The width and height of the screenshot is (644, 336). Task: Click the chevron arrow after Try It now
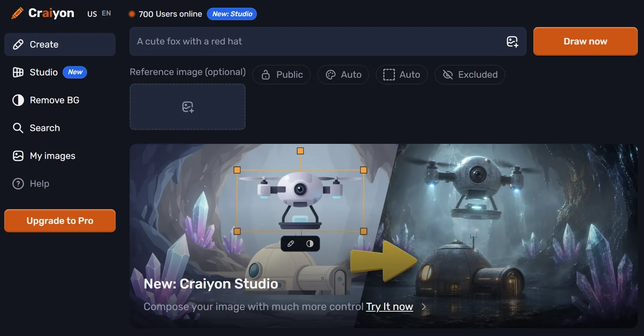point(424,307)
